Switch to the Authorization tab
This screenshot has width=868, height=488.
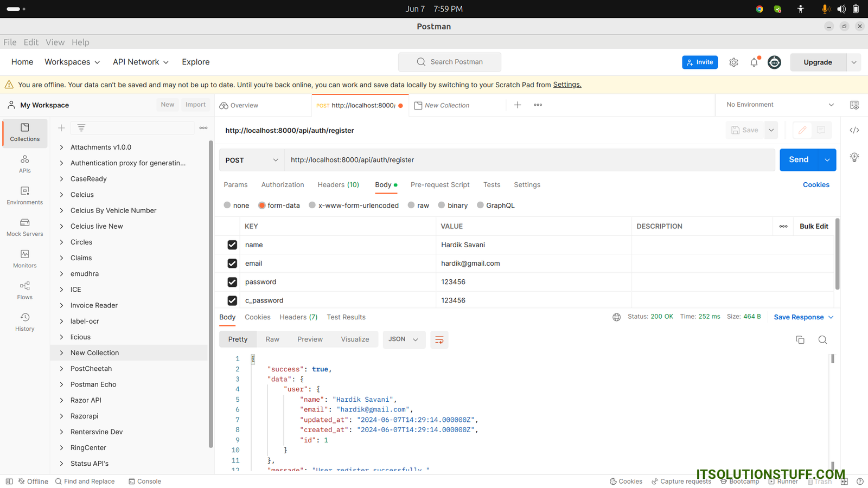click(x=282, y=185)
